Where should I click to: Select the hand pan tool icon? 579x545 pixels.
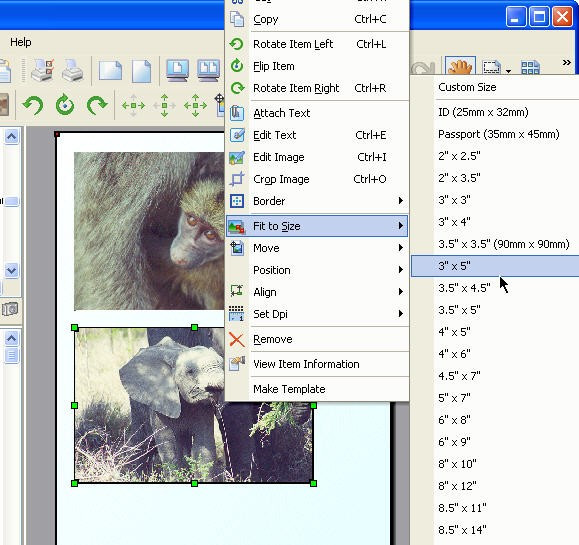(460, 67)
